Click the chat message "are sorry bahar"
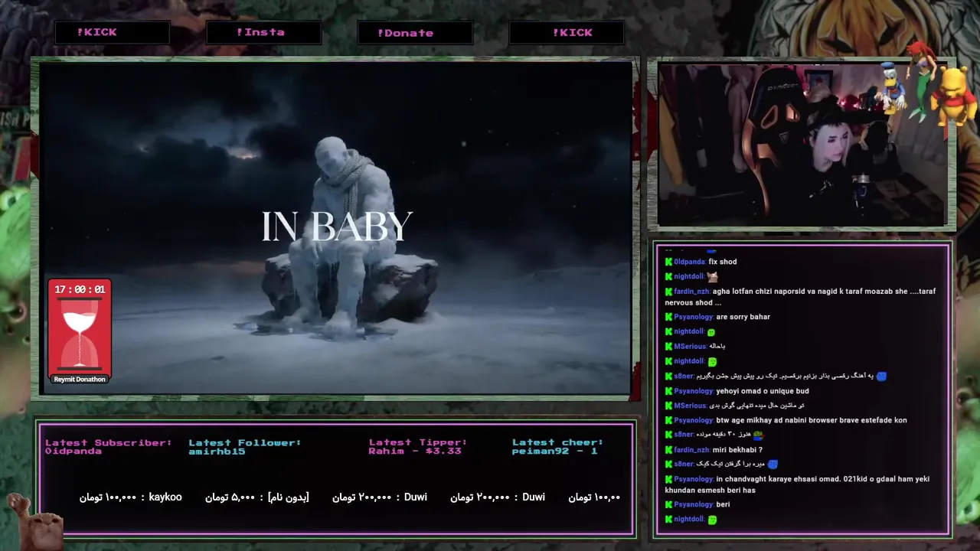Screen dimensions: 980x551 tap(743, 317)
